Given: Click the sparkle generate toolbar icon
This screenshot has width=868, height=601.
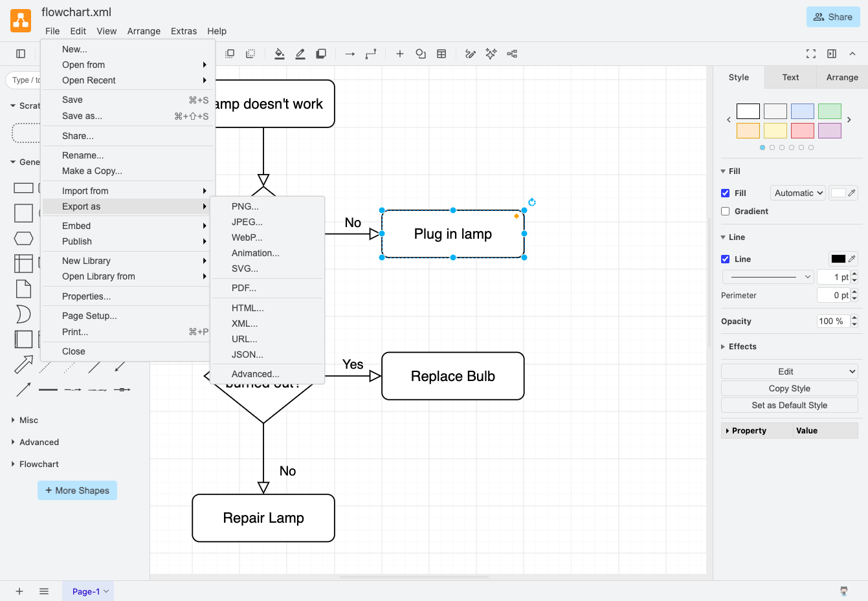Looking at the screenshot, I should [x=491, y=54].
